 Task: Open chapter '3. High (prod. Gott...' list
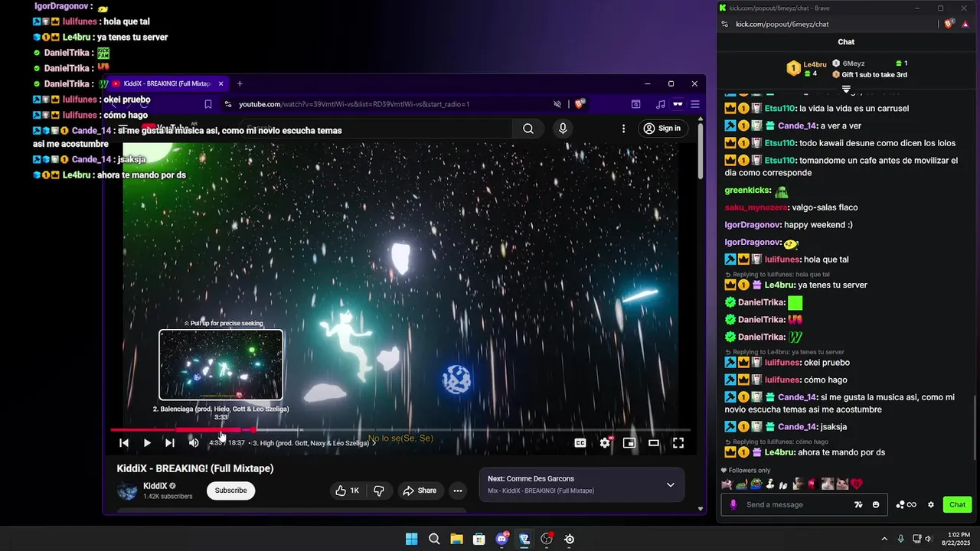(314, 443)
